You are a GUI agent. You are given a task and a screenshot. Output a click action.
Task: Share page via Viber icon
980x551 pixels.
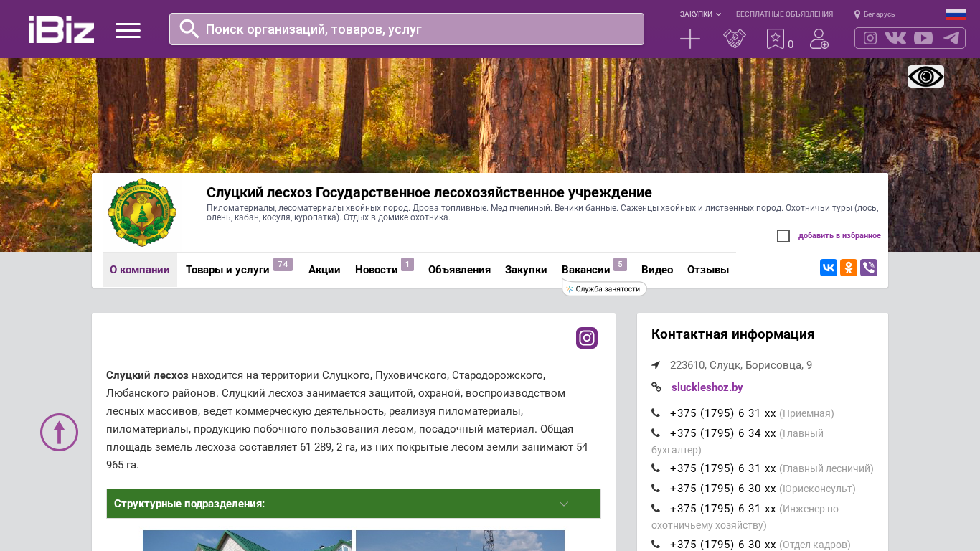click(869, 268)
